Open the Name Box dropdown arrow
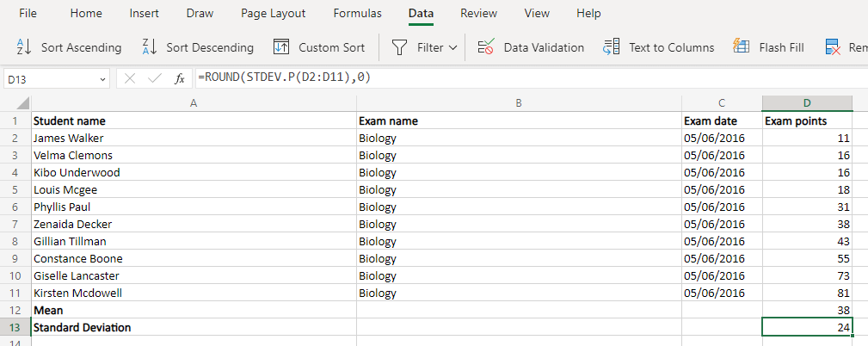The image size is (868, 346). tap(102, 79)
